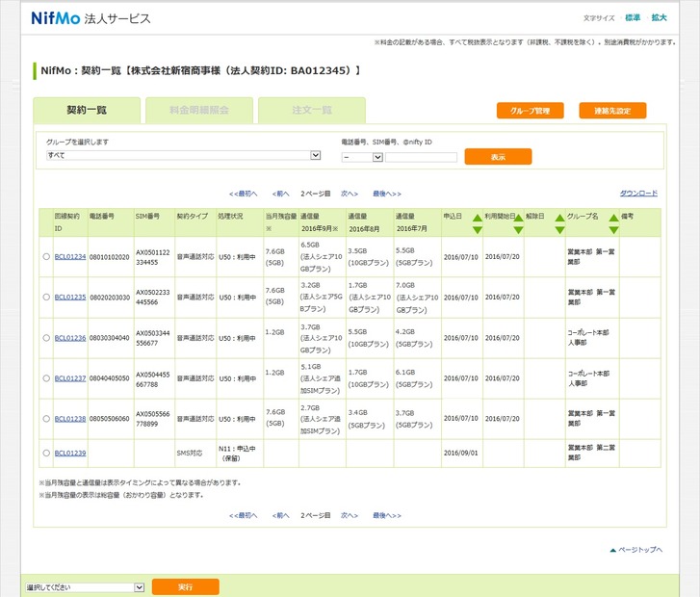
Task: Go to last page via bottom 最後へ>>
Action: (387, 515)
